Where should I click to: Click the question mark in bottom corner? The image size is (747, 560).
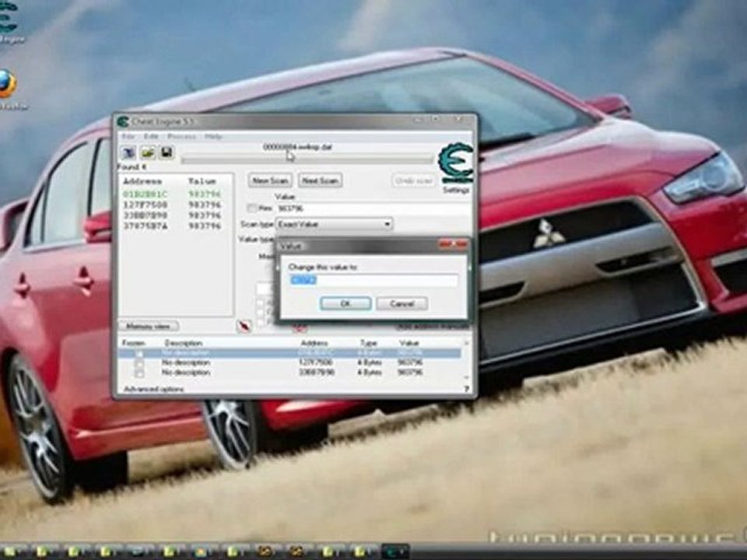[x=466, y=389]
